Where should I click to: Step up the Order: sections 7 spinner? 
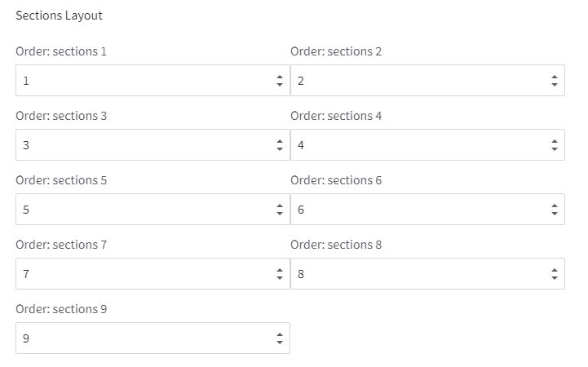click(x=280, y=270)
